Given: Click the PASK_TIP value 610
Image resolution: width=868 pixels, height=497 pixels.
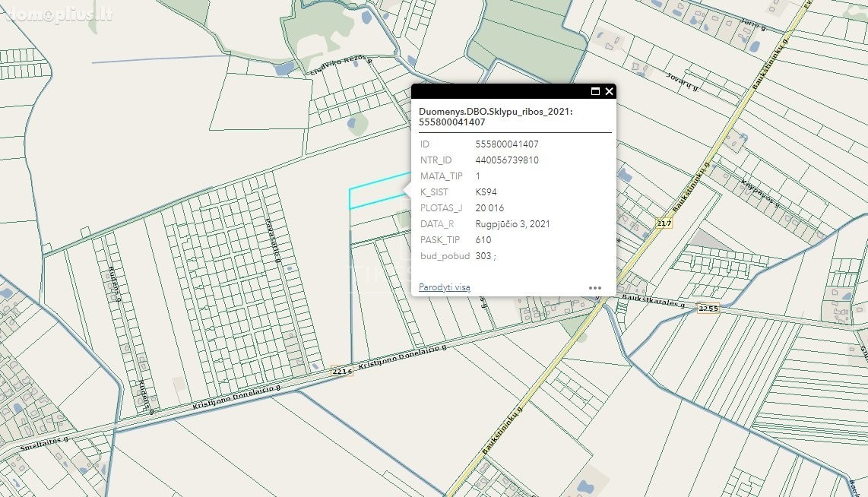Looking at the screenshot, I should [x=483, y=240].
